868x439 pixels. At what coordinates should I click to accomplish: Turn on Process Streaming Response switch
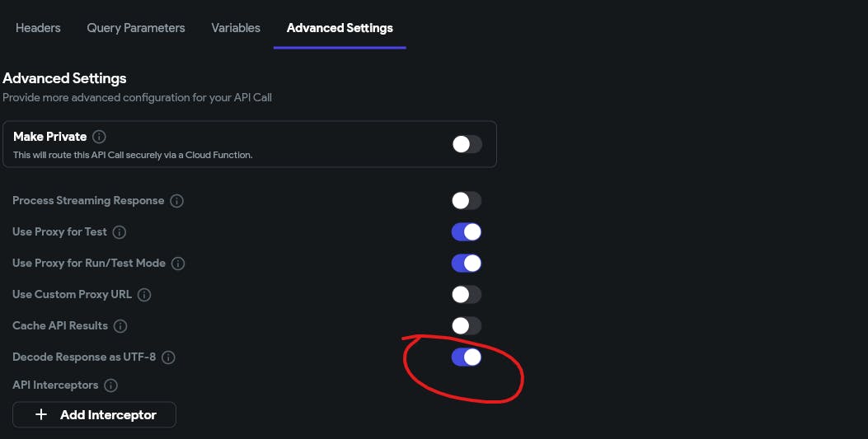466,201
